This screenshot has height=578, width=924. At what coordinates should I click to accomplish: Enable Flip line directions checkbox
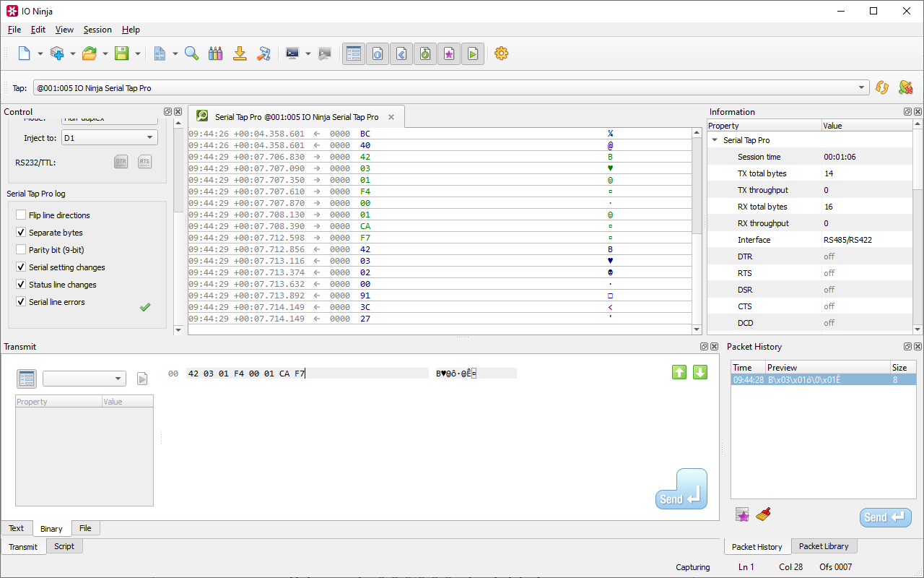[x=21, y=215]
